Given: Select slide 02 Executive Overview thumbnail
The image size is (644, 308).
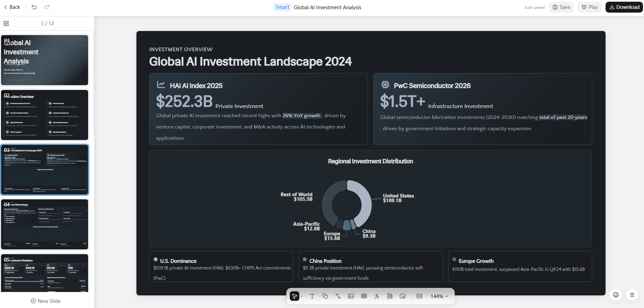Looking at the screenshot, I should (x=45, y=115).
